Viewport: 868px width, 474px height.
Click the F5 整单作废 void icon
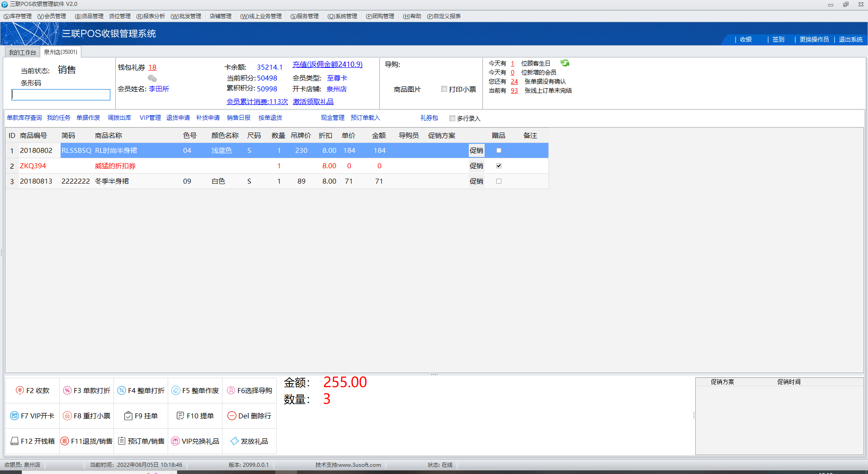coord(176,390)
